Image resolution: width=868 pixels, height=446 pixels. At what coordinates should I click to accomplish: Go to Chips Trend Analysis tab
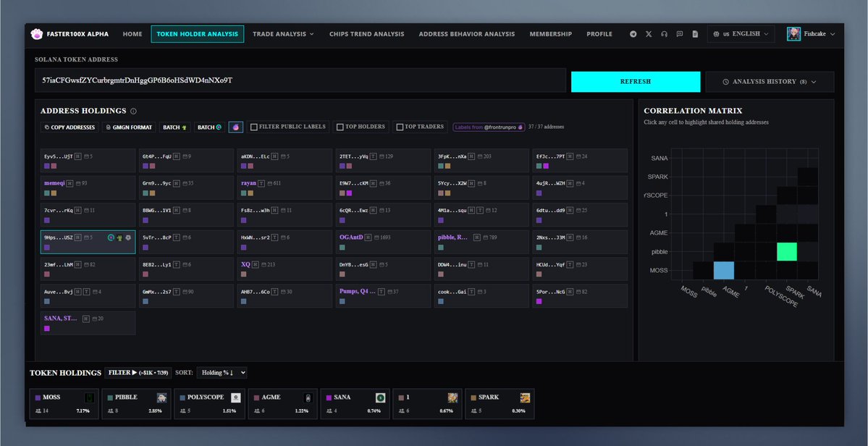pos(366,34)
